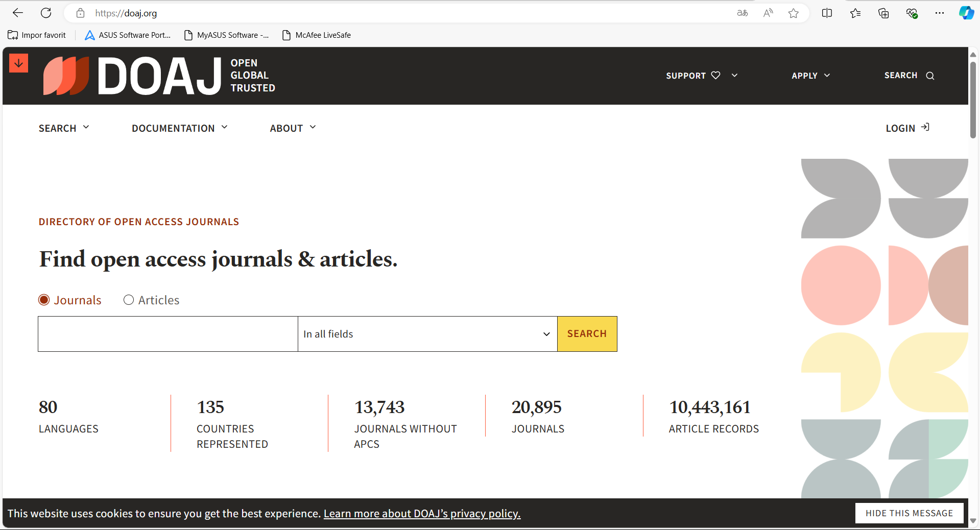
Task: Click the Copilot icon in browser toolbar
Action: coord(966,13)
